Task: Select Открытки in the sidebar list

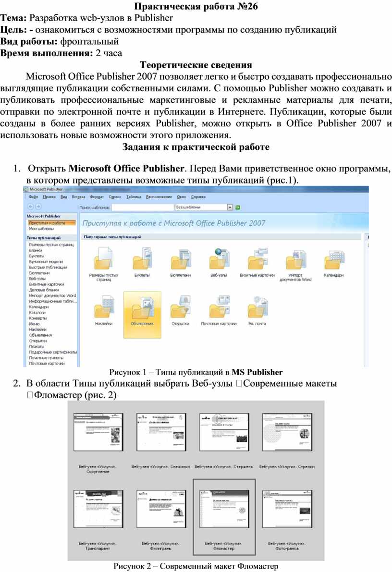Action: [x=38, y=341]
